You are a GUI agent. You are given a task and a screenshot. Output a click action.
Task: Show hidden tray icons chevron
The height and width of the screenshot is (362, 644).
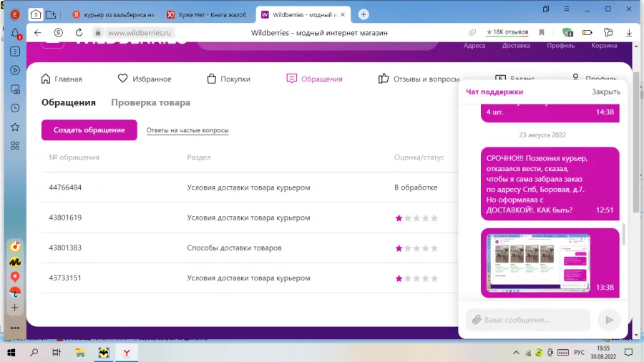(x=516, y=353)
